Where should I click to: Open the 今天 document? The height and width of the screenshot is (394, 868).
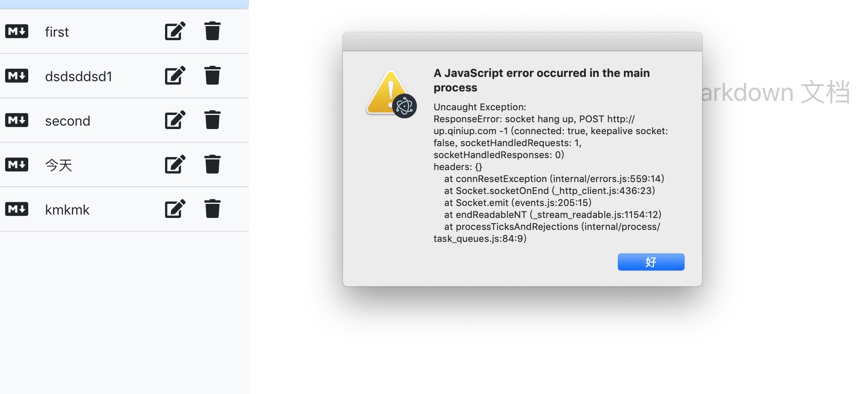point(59,165)
